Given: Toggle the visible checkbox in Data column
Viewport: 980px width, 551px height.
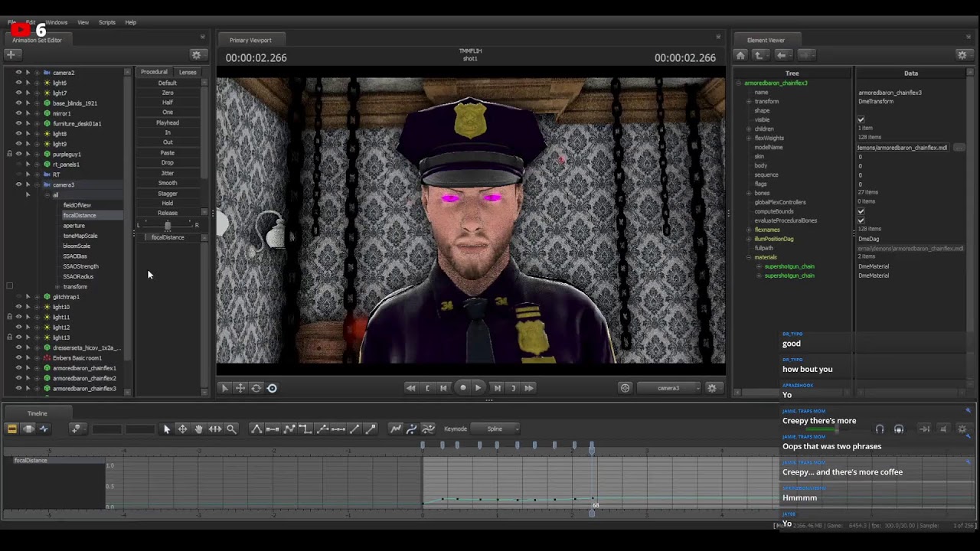Looking at the screenshot, I should tap(861, 119).
